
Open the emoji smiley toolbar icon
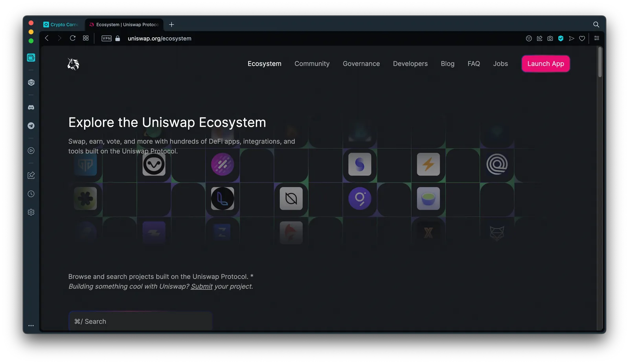pyautogui.click(x=529, y=38)
